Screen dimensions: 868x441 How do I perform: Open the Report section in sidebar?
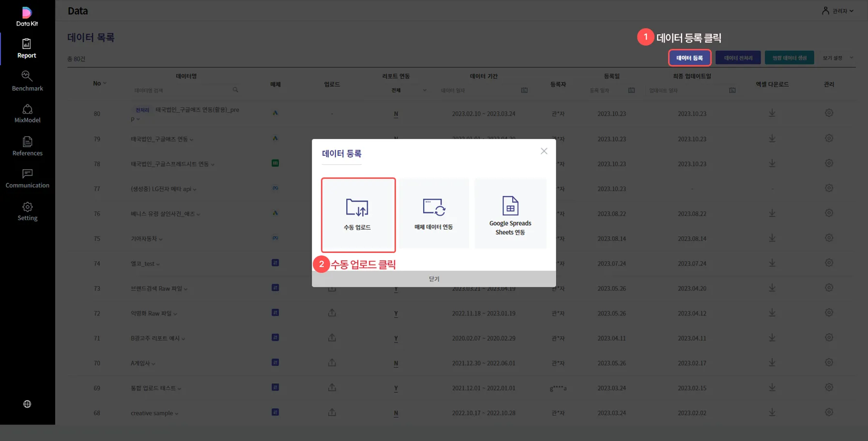click(27, 49)
